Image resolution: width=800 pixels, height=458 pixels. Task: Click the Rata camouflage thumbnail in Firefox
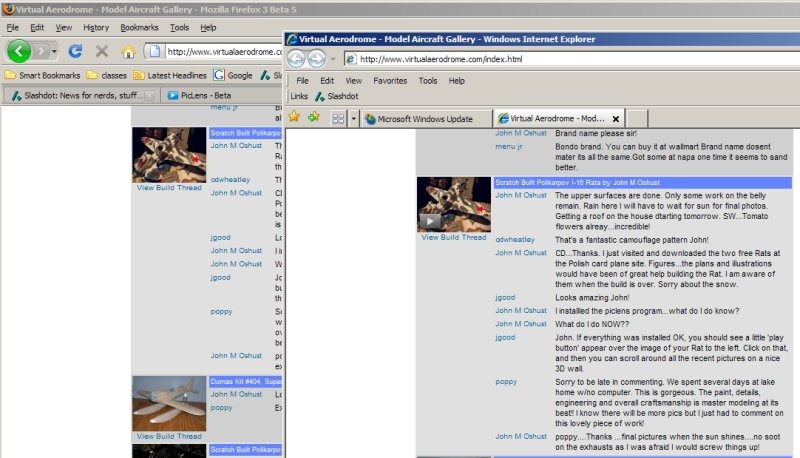[169, 155]
